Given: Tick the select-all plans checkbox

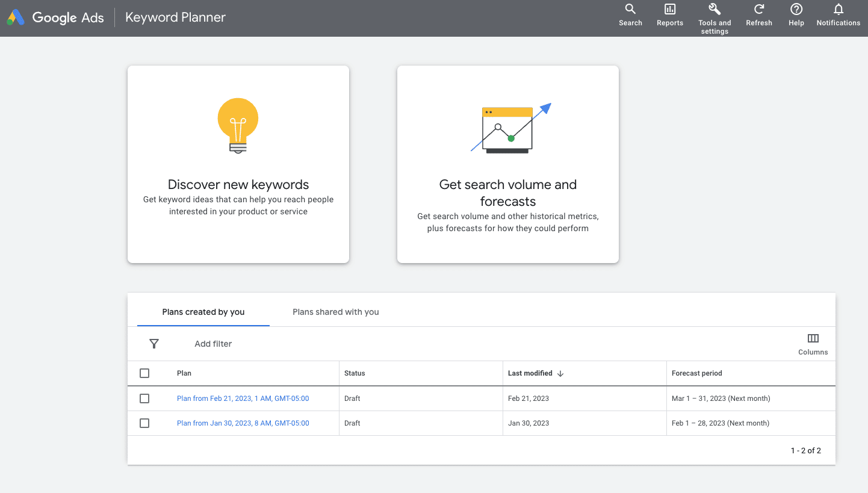Looking at the screenshot, I should pos(144,373).
